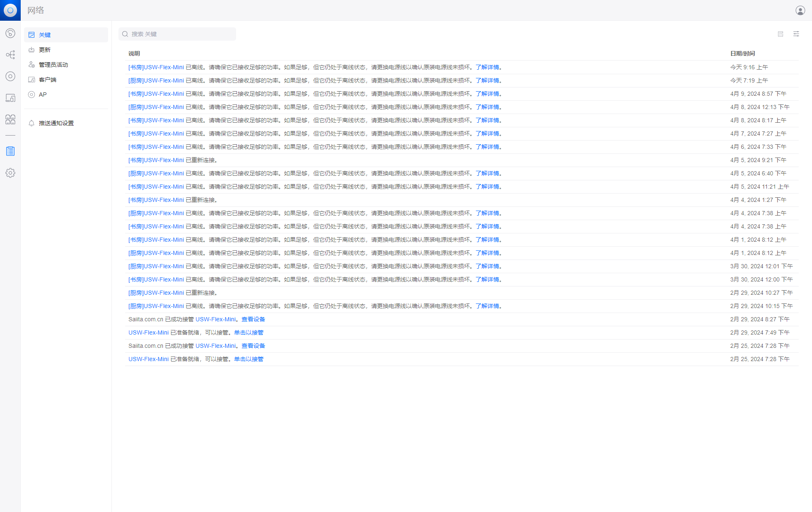Select the AP log category
Viewport: 812px width, 512px height.
[43, 95]
